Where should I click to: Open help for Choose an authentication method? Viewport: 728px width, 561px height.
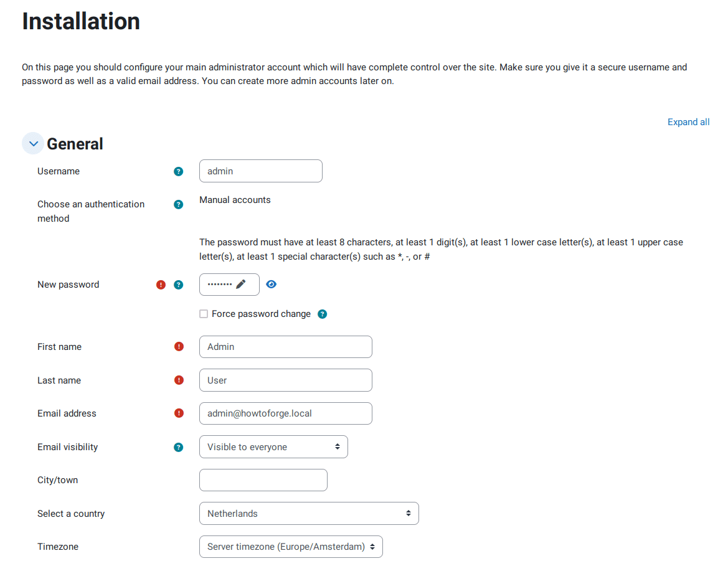click(x=179, y=204)
